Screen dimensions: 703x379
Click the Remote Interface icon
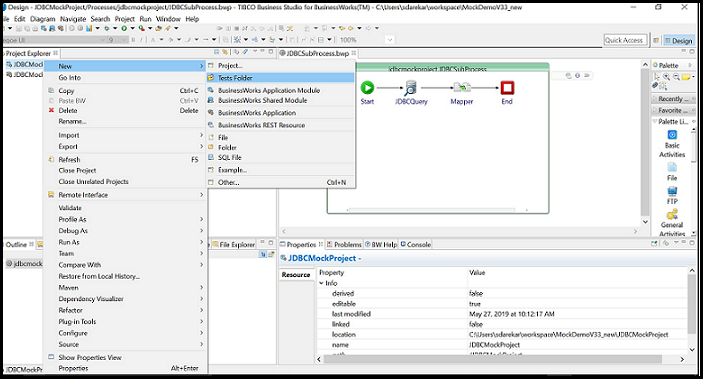pyautogui.click(x=51, y=195)
